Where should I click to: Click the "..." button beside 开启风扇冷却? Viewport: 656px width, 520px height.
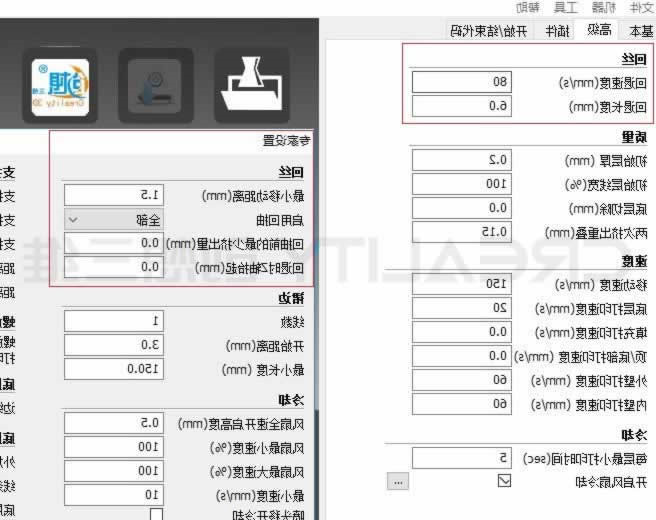[x=398, y=482]
